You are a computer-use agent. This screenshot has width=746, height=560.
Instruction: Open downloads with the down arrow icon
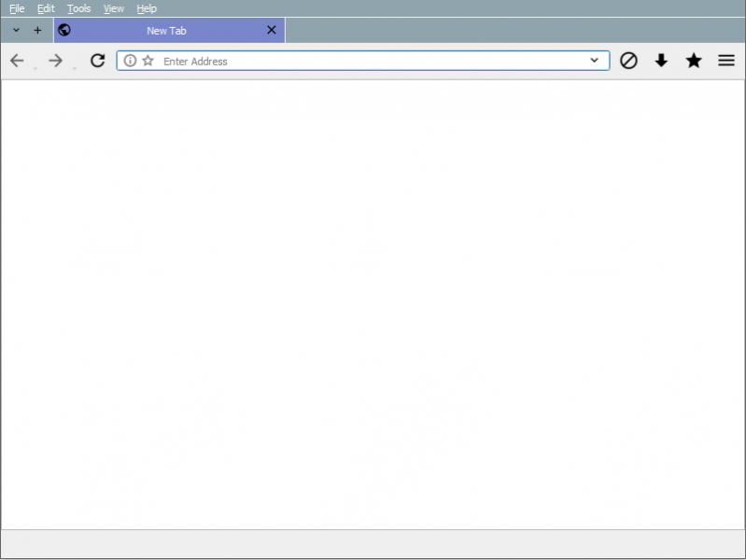(661, 61)
